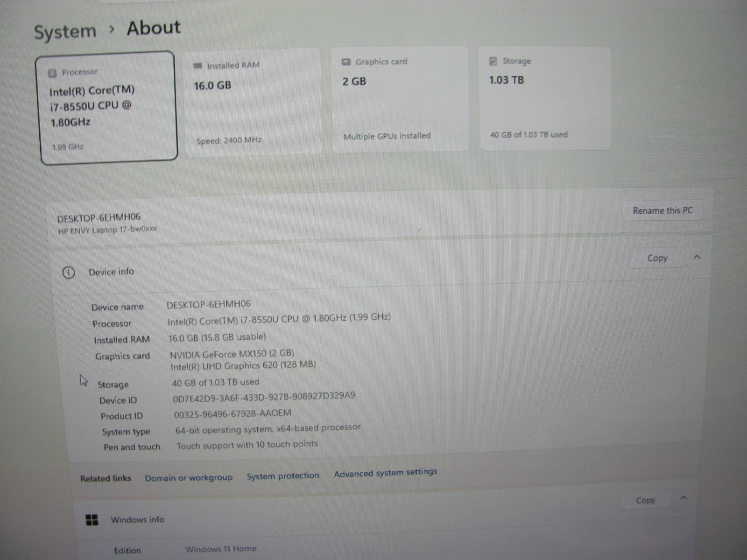Click the 1.03 TB storage value in card
747x560 pixels.
click(x=507, y=80)
